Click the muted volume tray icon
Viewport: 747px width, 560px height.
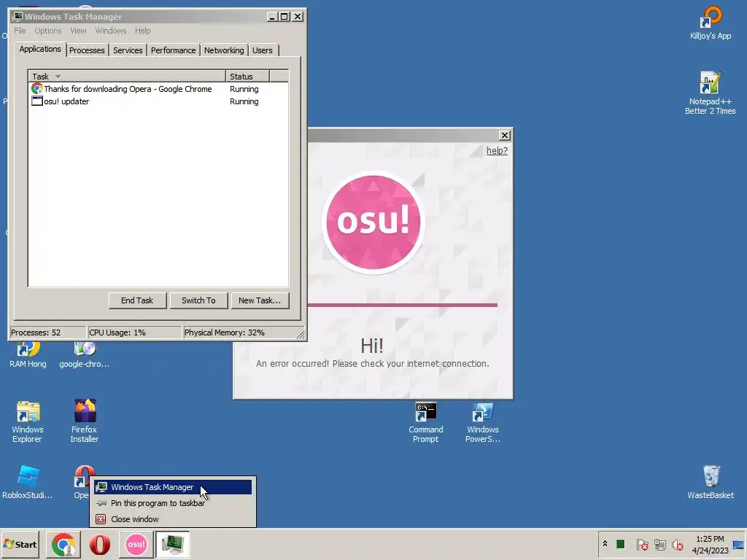pos(677,544)
